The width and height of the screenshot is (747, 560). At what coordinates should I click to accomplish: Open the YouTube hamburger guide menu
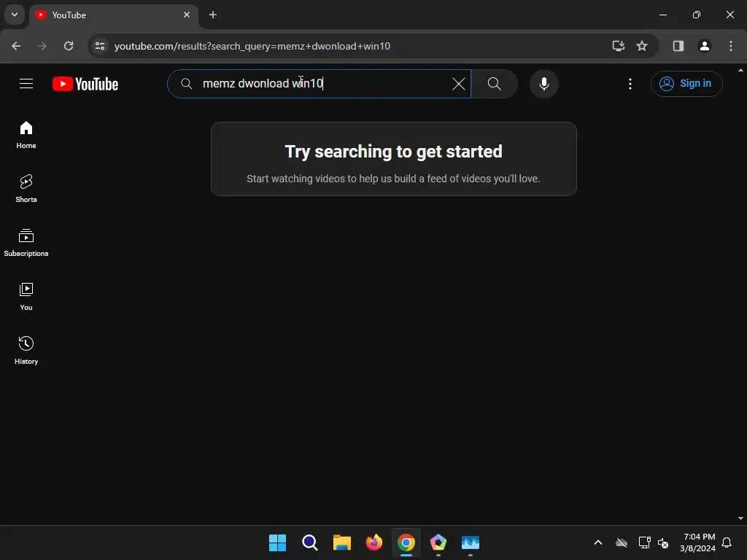(x=26, y=84)
